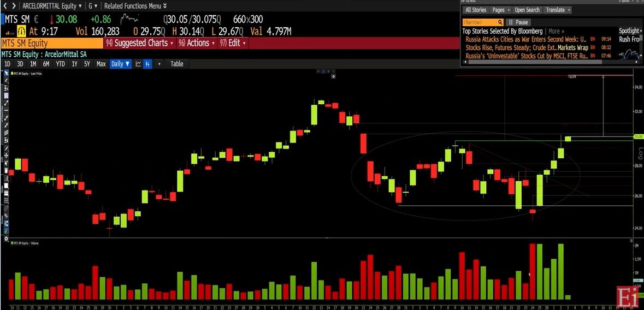Open the Suggested Charts dropdown

139,43
